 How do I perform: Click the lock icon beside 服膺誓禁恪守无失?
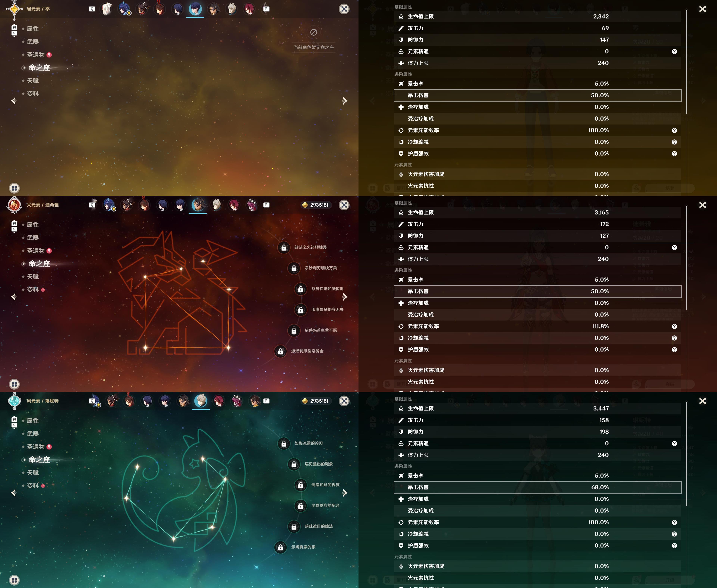tap(301, 309)
